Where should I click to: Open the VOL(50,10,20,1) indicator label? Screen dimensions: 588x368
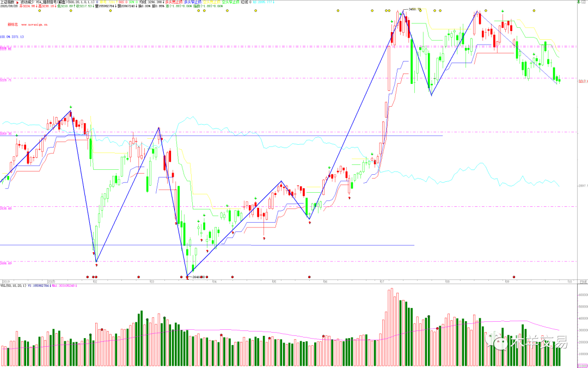point(13,286)
